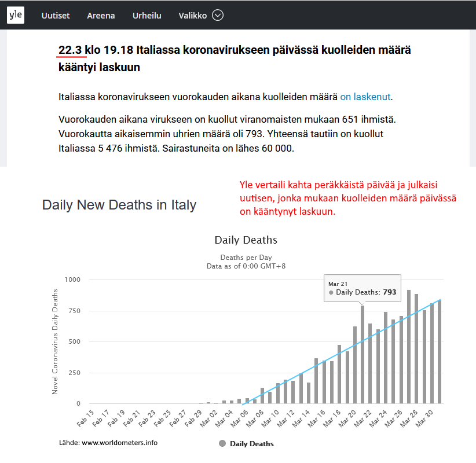Open the Uutiset section
Screen dimensions: 476x463
click(x=56, y=16)
